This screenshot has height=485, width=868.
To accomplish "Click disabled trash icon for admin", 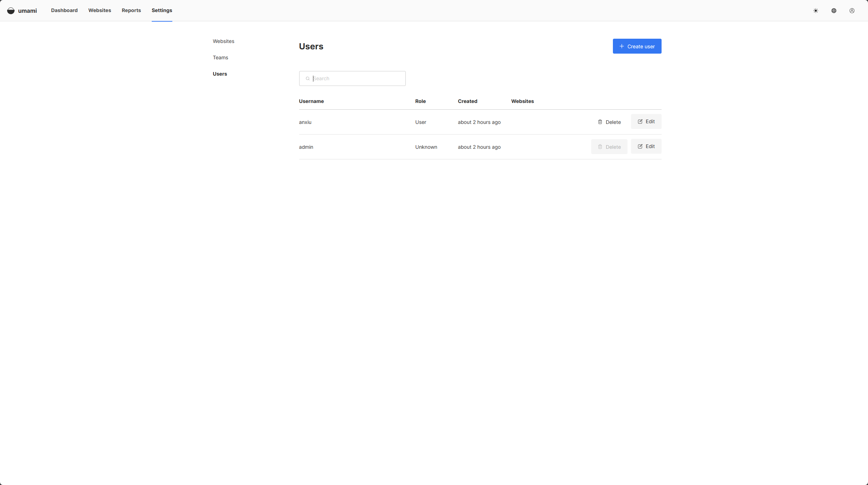I will point(600,147).
